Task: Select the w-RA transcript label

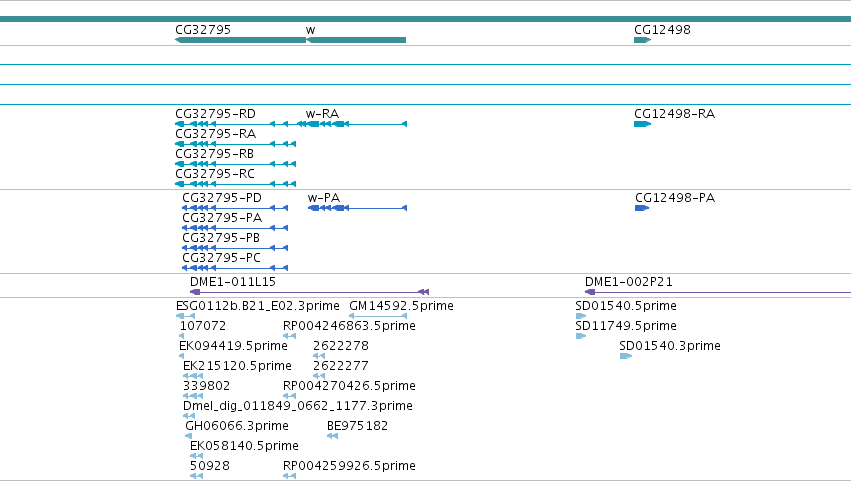Action: 322,114
